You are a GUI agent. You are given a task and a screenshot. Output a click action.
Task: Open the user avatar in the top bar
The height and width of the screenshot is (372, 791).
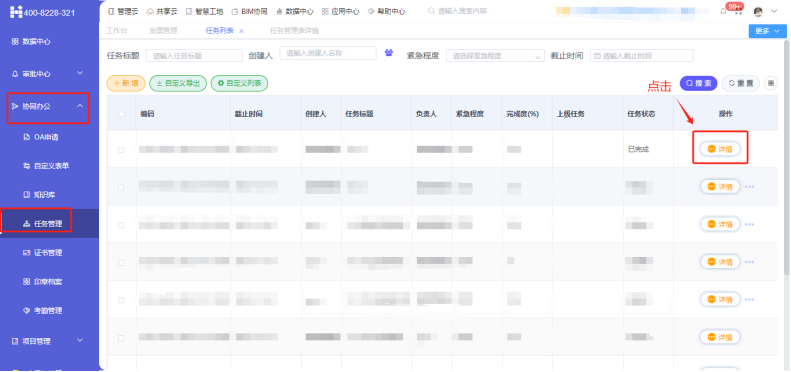(x=758, y=11)
